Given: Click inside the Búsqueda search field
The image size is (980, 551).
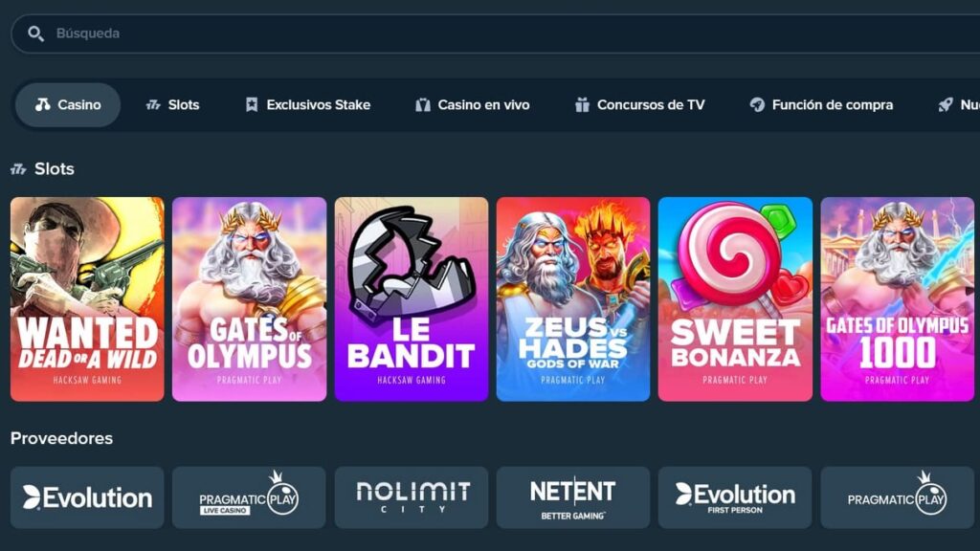Looking at the screenshot, I should (x=495, y=33).
